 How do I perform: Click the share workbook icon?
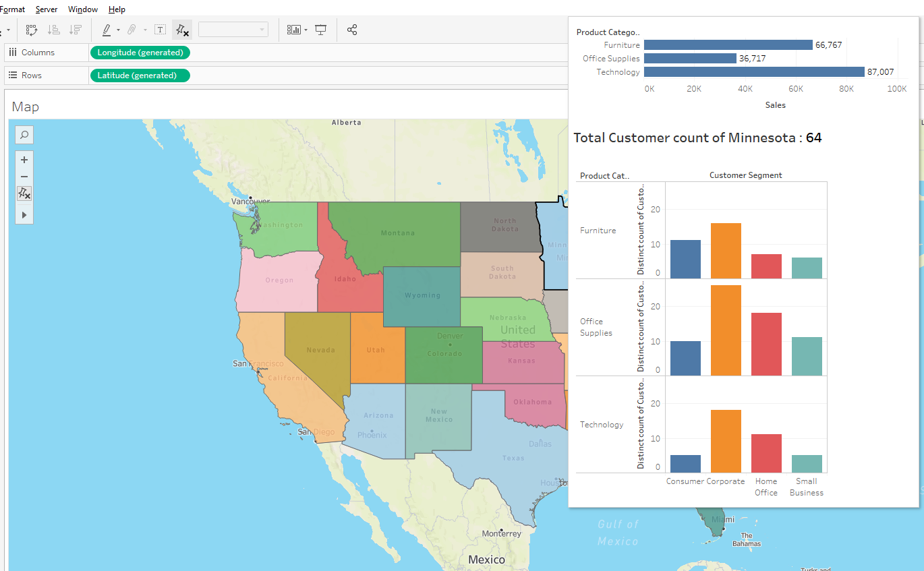351,30
